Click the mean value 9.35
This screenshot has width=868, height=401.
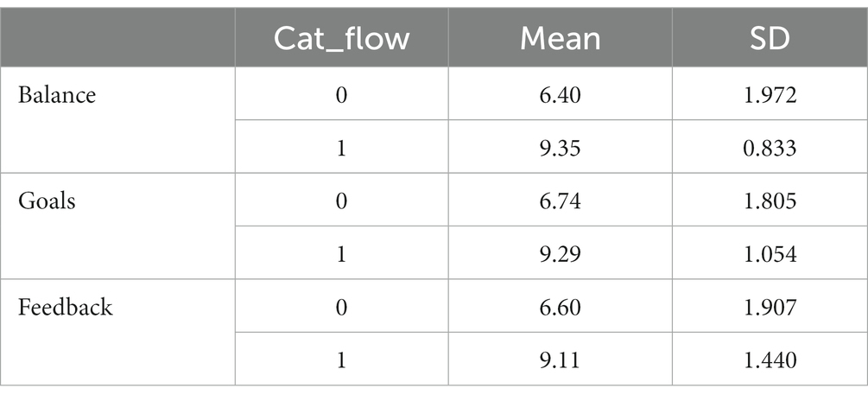point(561,148)
